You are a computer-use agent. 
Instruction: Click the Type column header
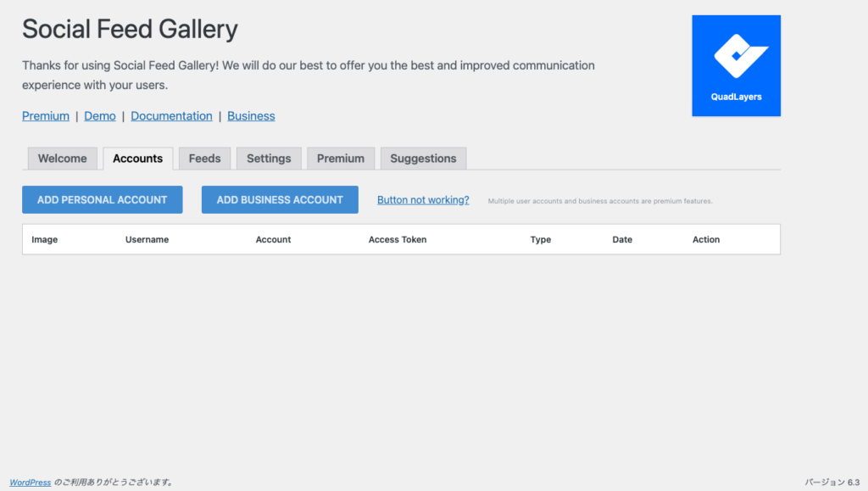[x=541, y=240]
